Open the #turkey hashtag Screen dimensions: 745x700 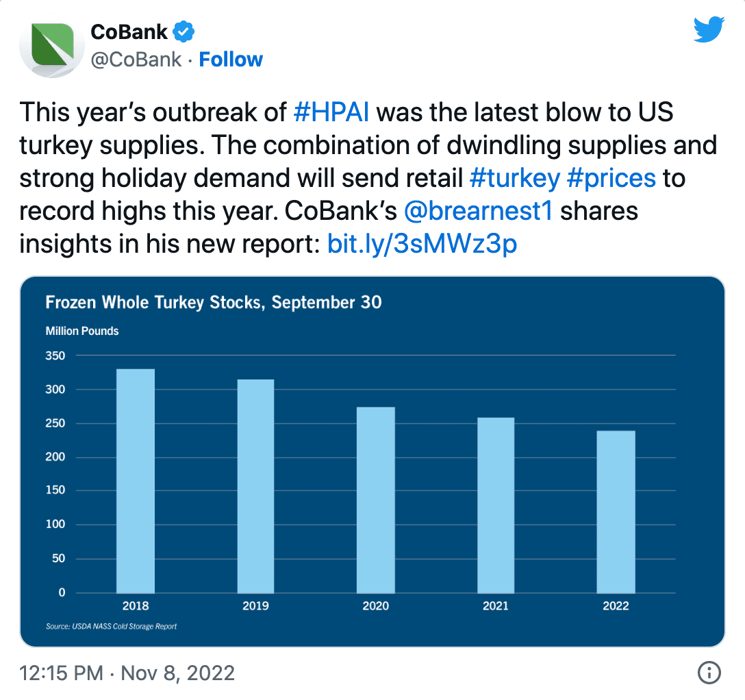coord(514,178)
